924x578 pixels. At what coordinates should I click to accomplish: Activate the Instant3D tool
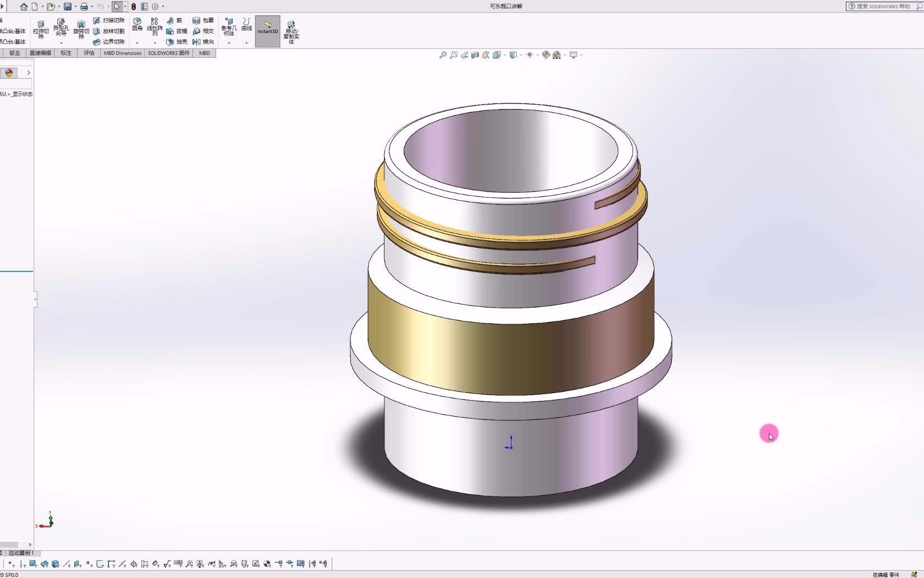[267, 30]
